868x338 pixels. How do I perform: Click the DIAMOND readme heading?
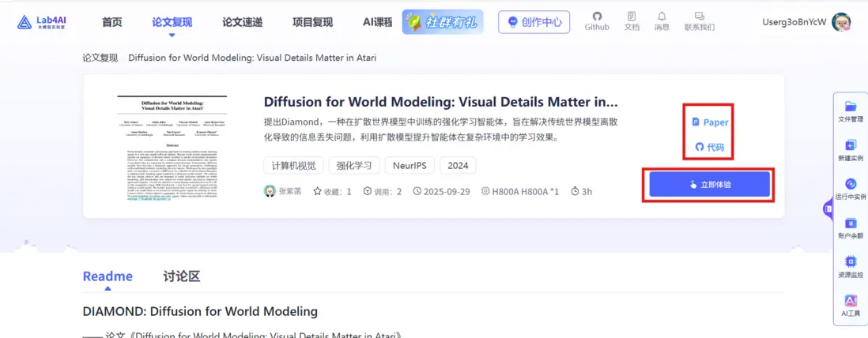200,311
